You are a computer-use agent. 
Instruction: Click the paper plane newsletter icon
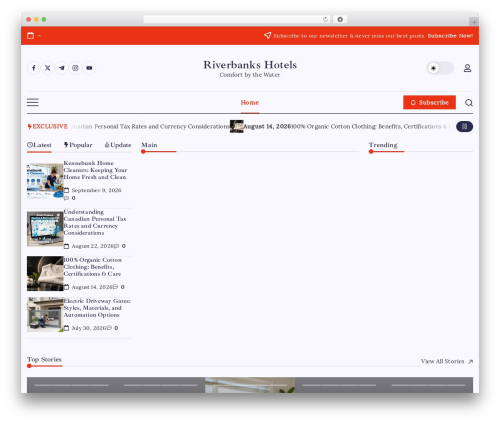tap(267, 35)
